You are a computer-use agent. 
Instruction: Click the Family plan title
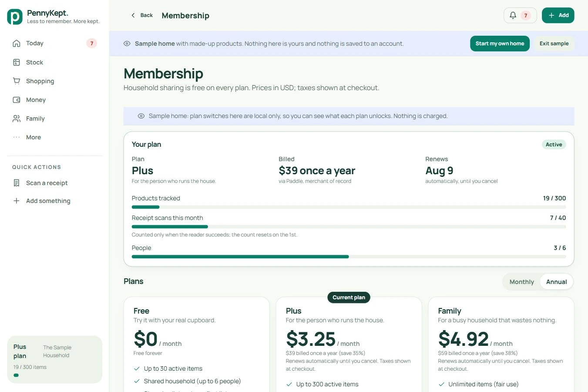point(450,311)
